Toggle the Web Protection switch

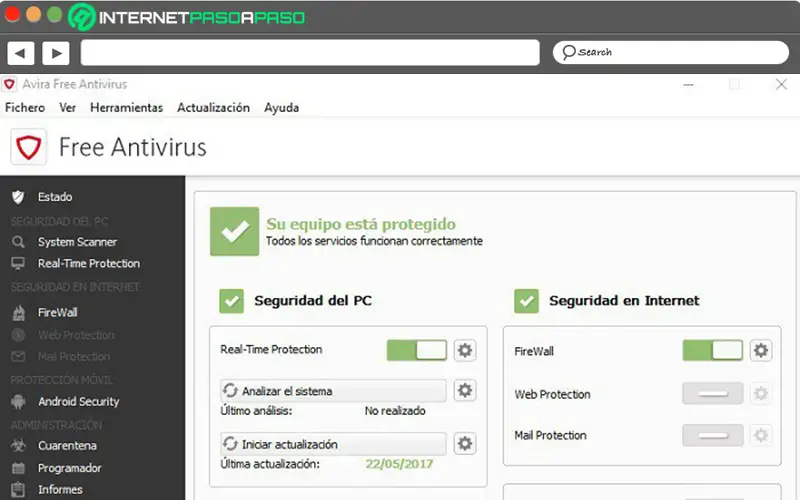[x=713, y=393]
